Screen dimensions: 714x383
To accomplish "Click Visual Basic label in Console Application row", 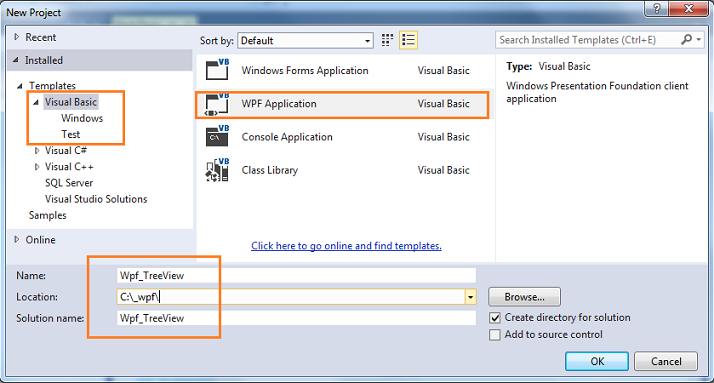I will [444, 137].
